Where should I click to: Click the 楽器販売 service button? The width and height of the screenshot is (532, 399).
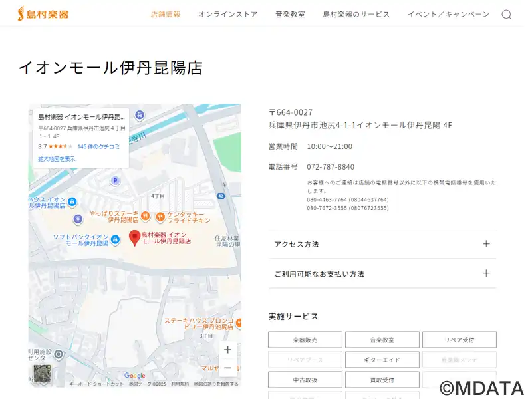point(305,340)
